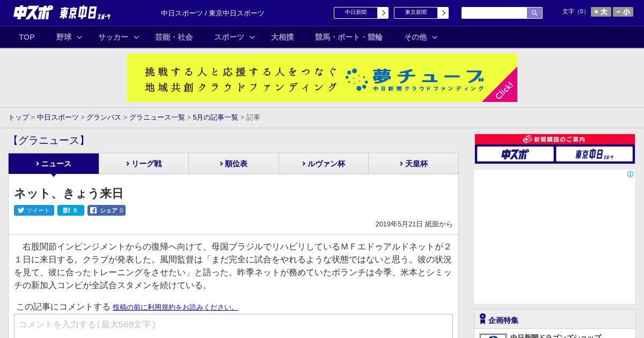The width and height of the screenshot is (644, 338).
Task: Switch to ルヴァン杯 tab
Action: [324, 164]
